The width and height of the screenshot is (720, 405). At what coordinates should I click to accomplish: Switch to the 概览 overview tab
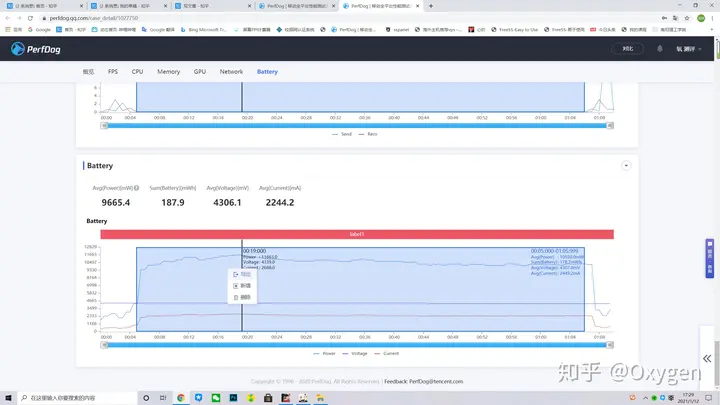coord(88,72)
